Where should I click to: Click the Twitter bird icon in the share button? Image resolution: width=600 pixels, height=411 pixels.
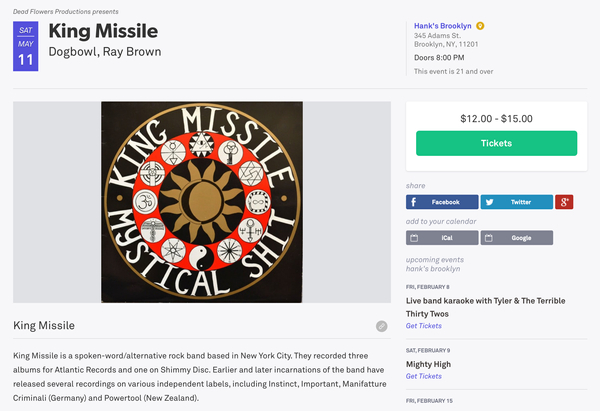[x=489, y=202]
